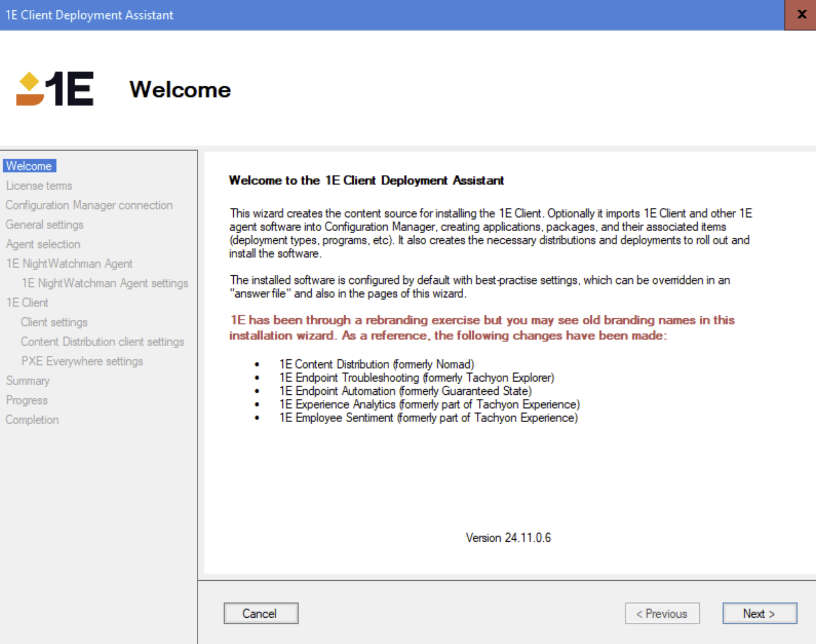
Task: Close the 1E Client Deployment Assistant window
Action: (800, 15)
